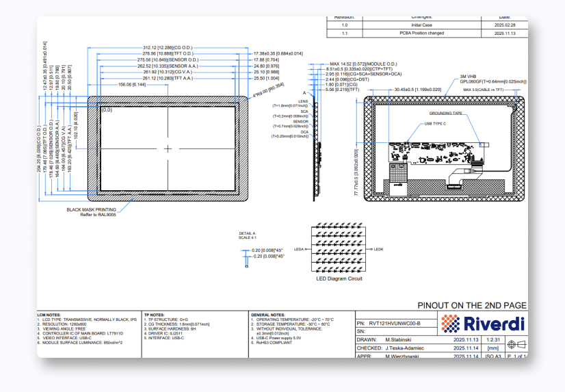Click the 3M VHB tape callout

(x=468, y=76)
